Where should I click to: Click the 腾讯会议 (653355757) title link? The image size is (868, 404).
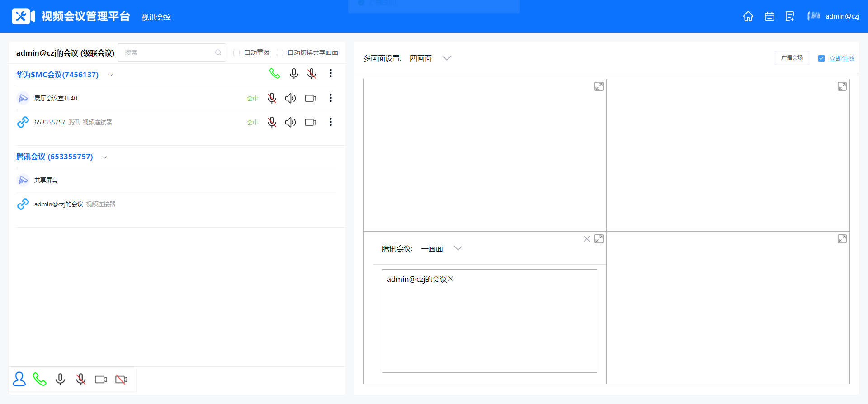[x=55, y=157]
